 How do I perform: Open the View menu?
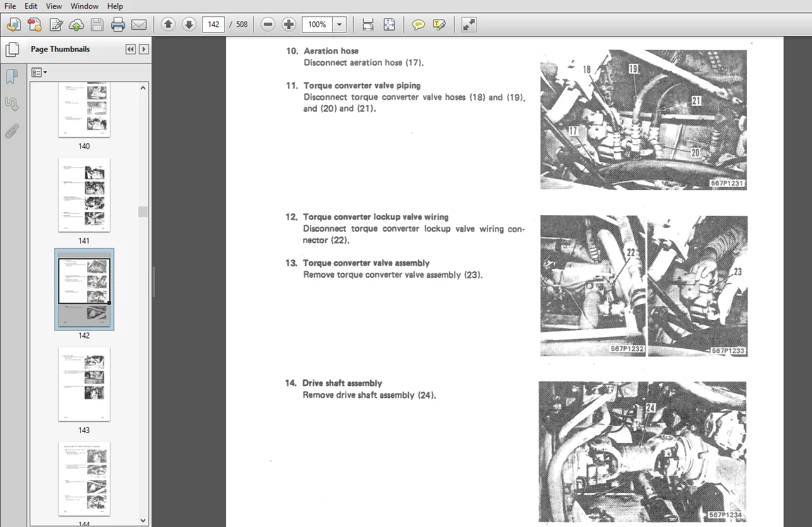[x=54, y=6]
